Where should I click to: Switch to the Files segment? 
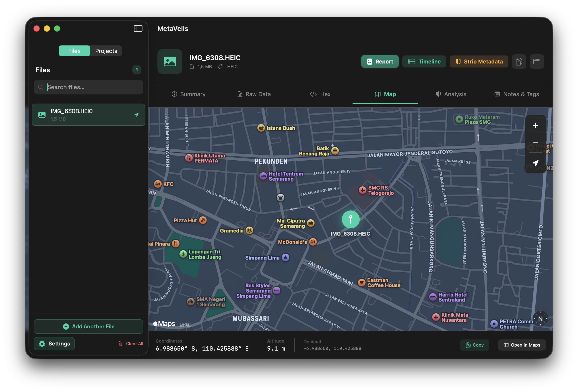74,51
